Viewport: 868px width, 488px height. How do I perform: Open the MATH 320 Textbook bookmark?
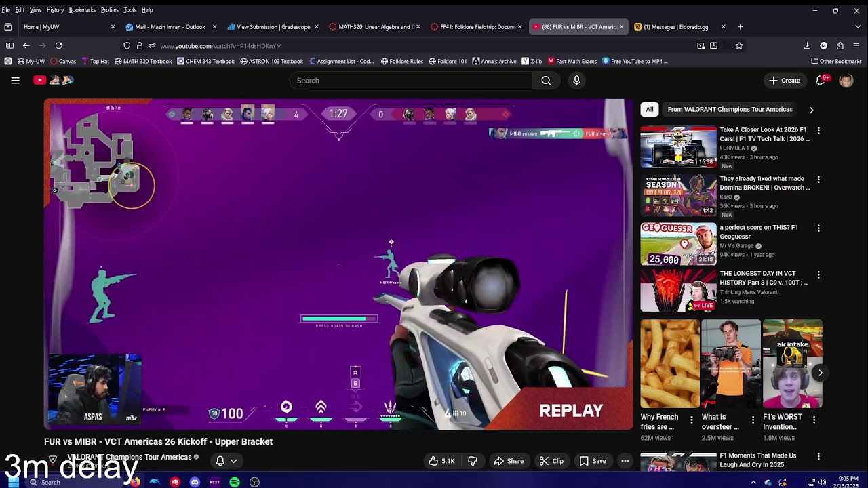coord(143,61)
